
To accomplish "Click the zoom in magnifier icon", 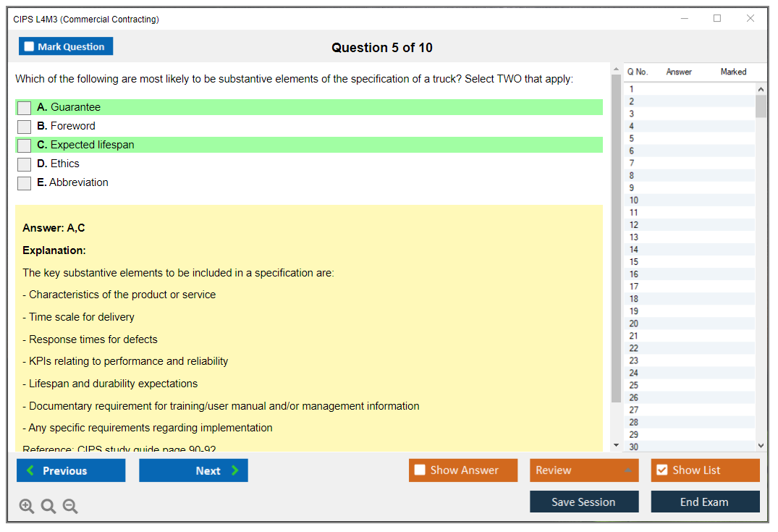I will 26,507.
